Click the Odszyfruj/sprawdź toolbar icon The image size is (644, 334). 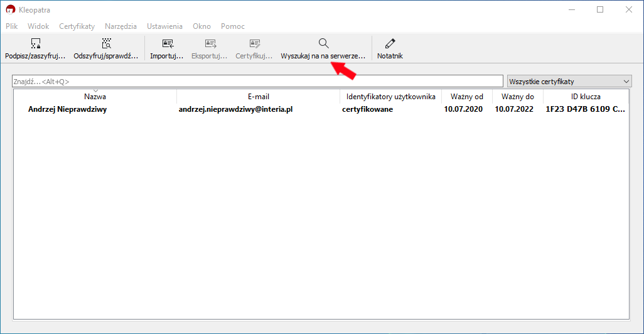(106, 43)
